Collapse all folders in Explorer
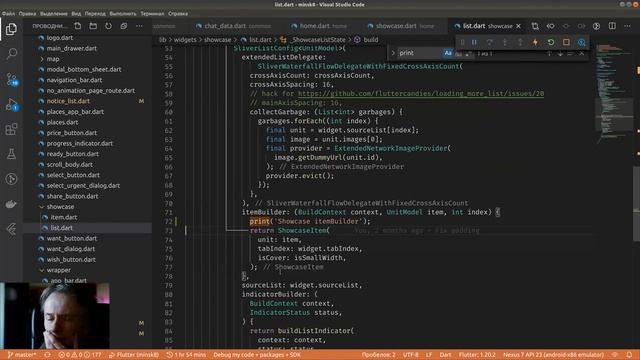This screenshot has height=360, width=640. (x=124, y=26)
